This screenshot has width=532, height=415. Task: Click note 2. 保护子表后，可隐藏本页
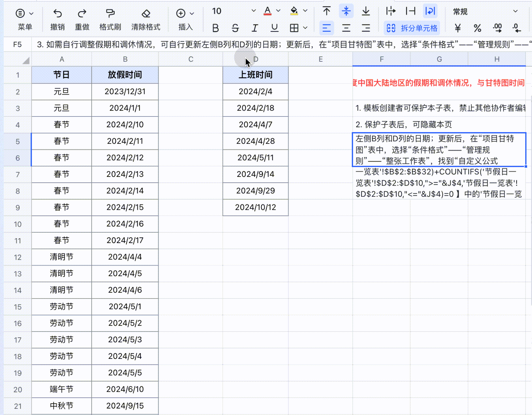pos(404,125)
